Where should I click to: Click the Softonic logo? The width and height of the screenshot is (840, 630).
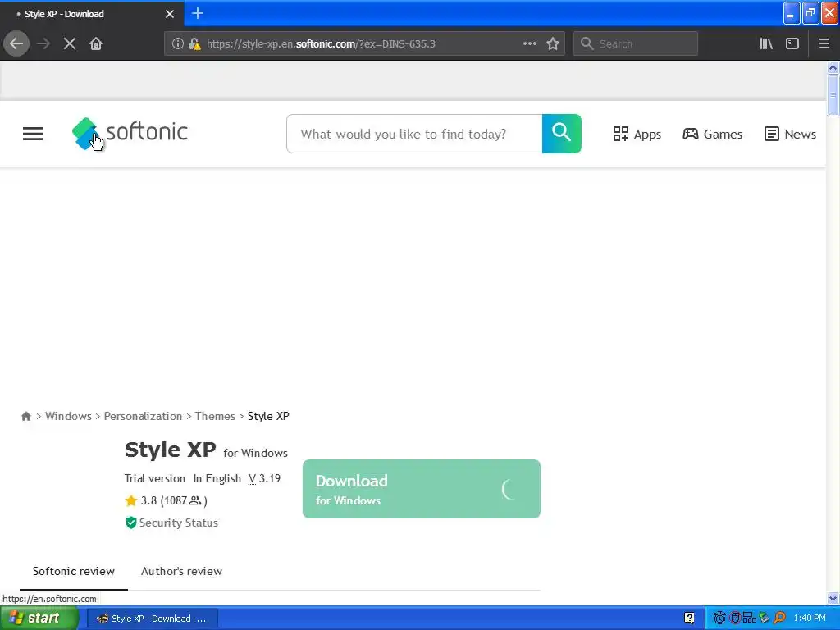(x=130, y=133)
